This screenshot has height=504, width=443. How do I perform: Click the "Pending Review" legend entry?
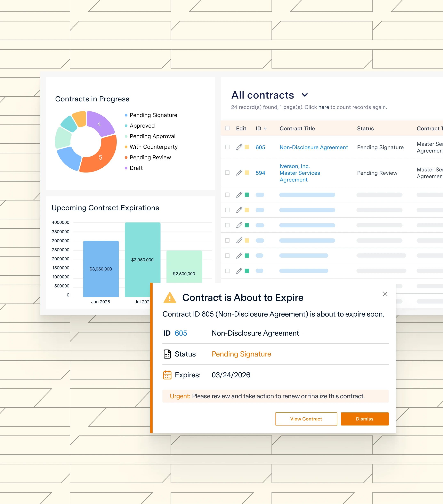(148, 158)
